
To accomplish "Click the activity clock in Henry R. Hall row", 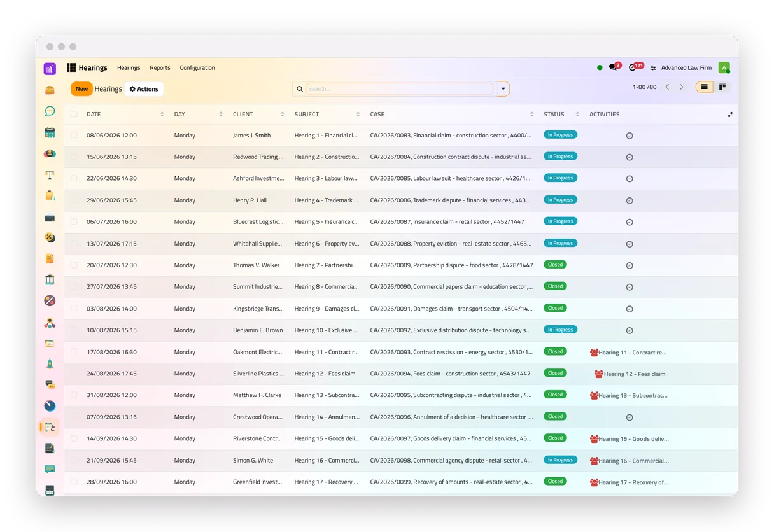I will click(x=630, y=200).
